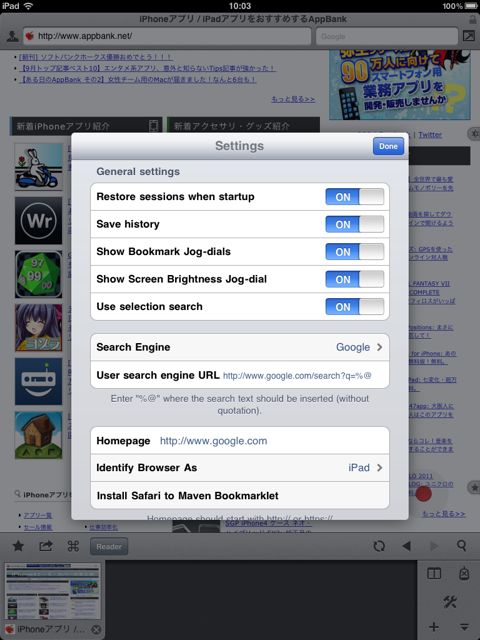Reload page with the refresh icon
This screenshot has height=640, width=480.
(x=379, y=546)
